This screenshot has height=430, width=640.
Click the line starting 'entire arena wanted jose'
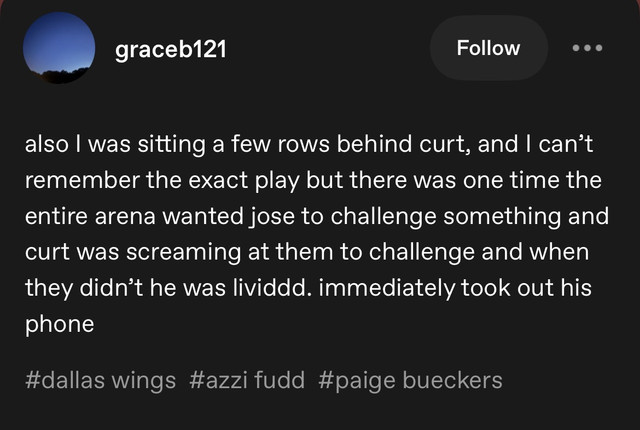[317, 216]
